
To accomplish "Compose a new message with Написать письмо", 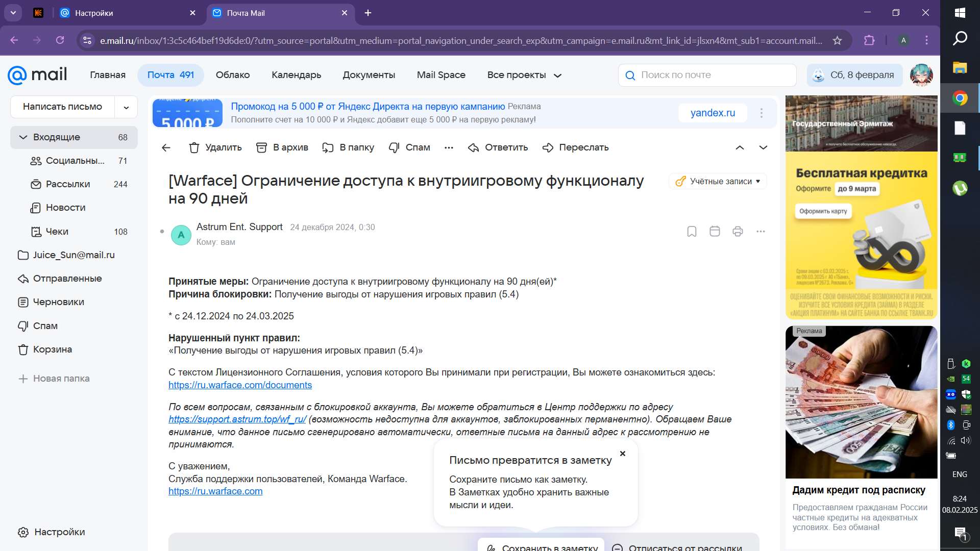I will (62, 107).
